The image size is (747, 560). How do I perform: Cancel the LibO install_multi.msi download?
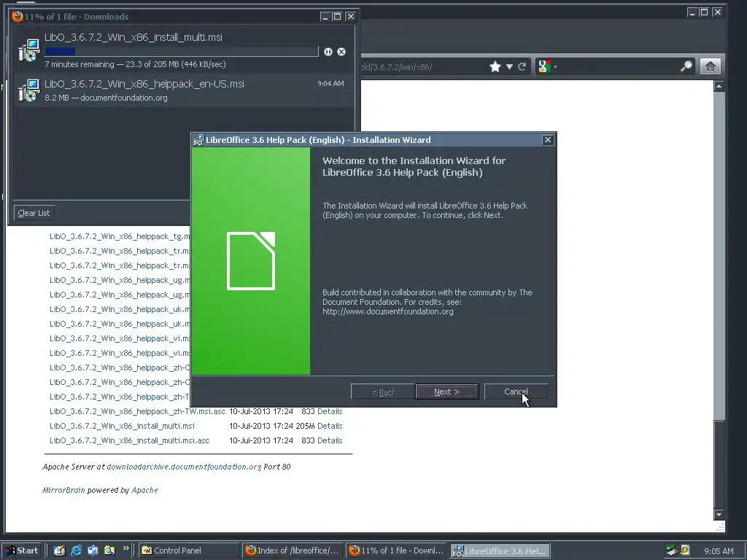[x=341, y=52]
